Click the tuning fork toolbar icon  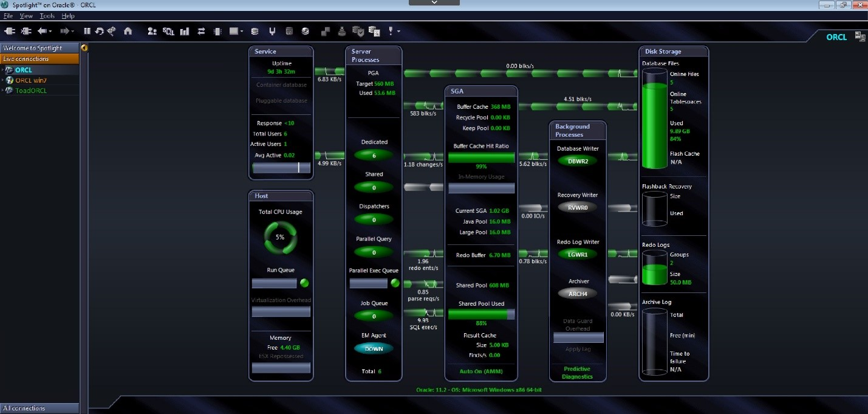coord(272,30)
